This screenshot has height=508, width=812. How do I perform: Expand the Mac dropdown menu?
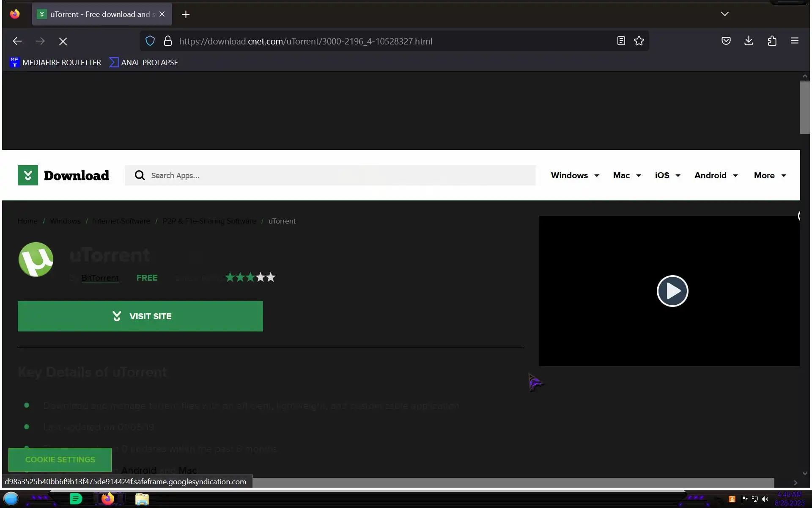(627, 175)
